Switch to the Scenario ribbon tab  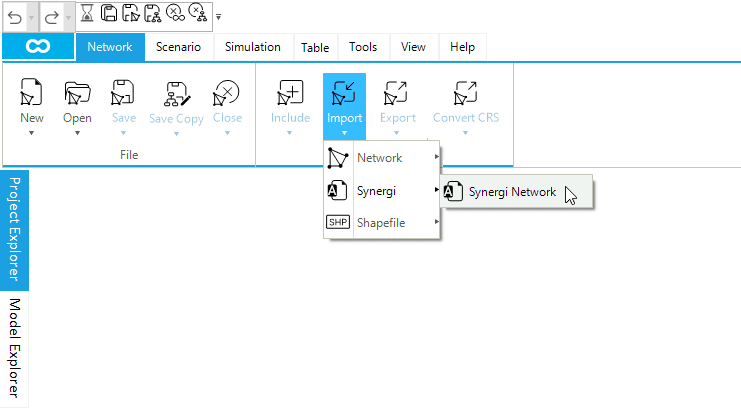tap(178, 47)
